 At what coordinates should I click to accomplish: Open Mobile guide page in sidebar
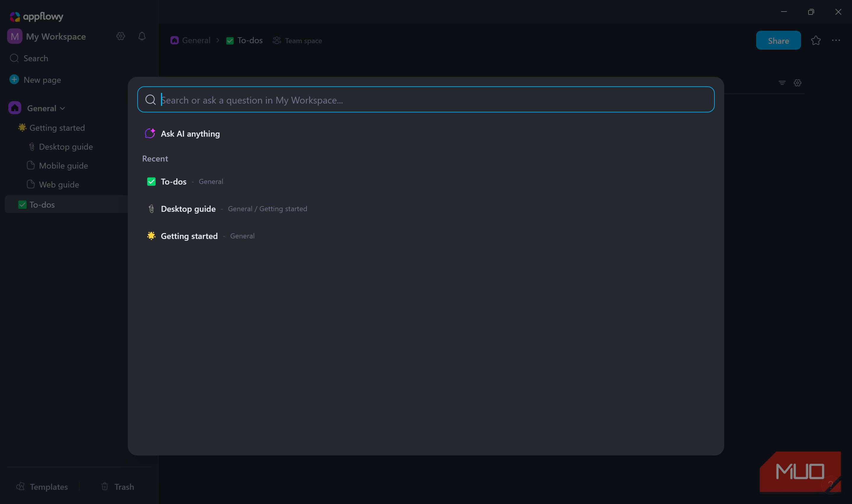coord(64,166)
